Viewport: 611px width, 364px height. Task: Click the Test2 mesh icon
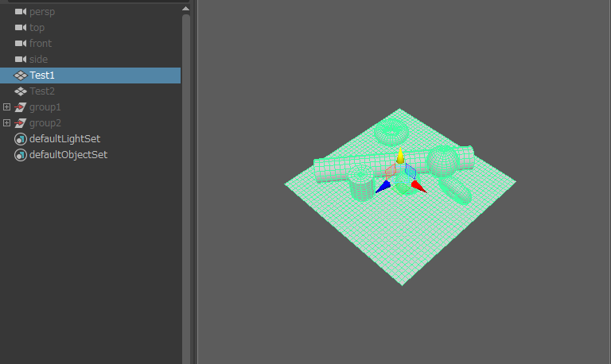pos(20,91)
